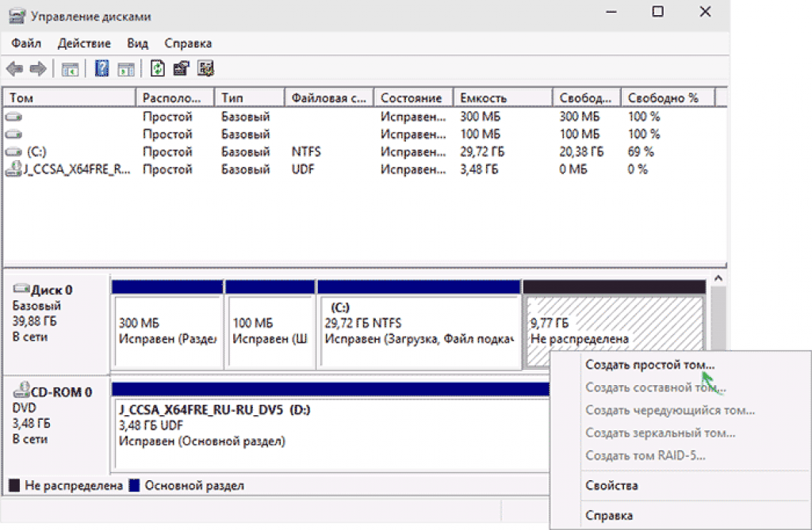Open the Действие menu
The height and width of the screenshot is (530, 812).
84,43
